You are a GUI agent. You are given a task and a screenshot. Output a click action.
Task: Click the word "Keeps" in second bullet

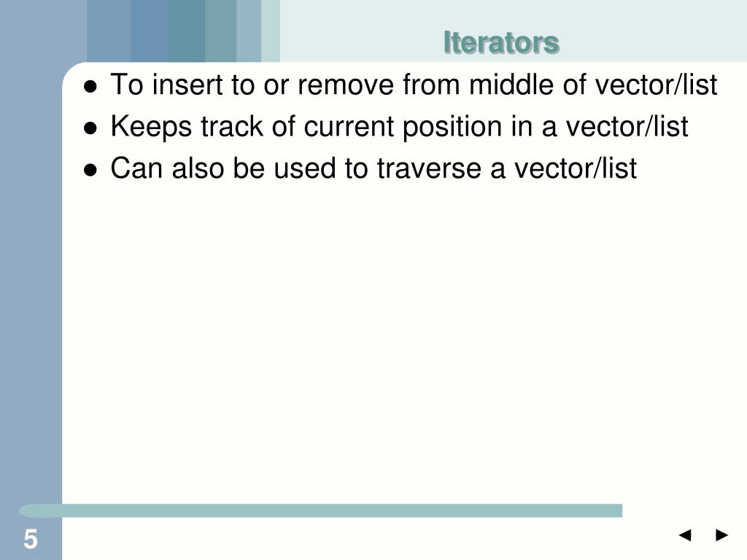coord(151,127)
